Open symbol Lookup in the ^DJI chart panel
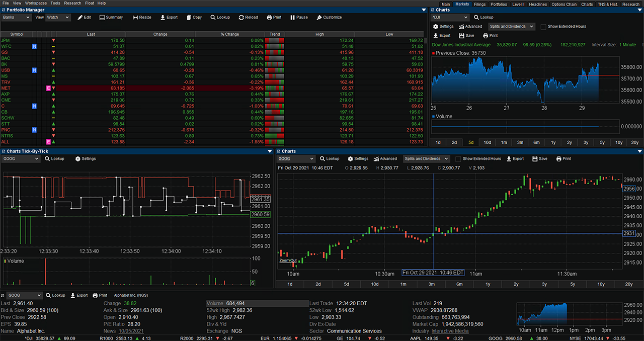This screenshot has width=644, height=341. (x=483, y=17)
